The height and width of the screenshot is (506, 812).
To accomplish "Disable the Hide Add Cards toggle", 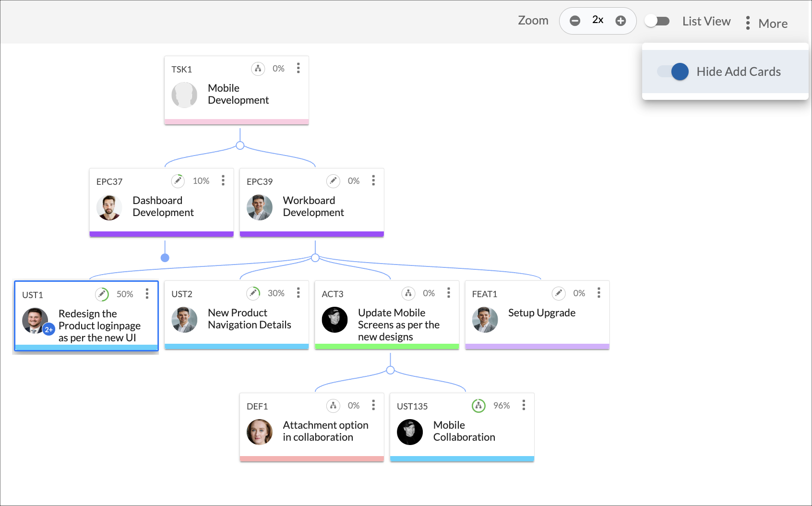I will click(673, 72).
